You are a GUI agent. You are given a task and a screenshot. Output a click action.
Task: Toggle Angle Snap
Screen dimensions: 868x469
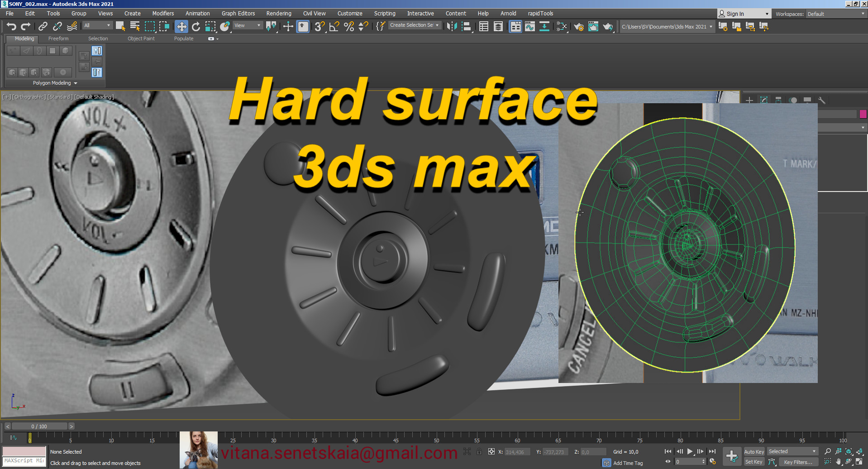(334, 26)
